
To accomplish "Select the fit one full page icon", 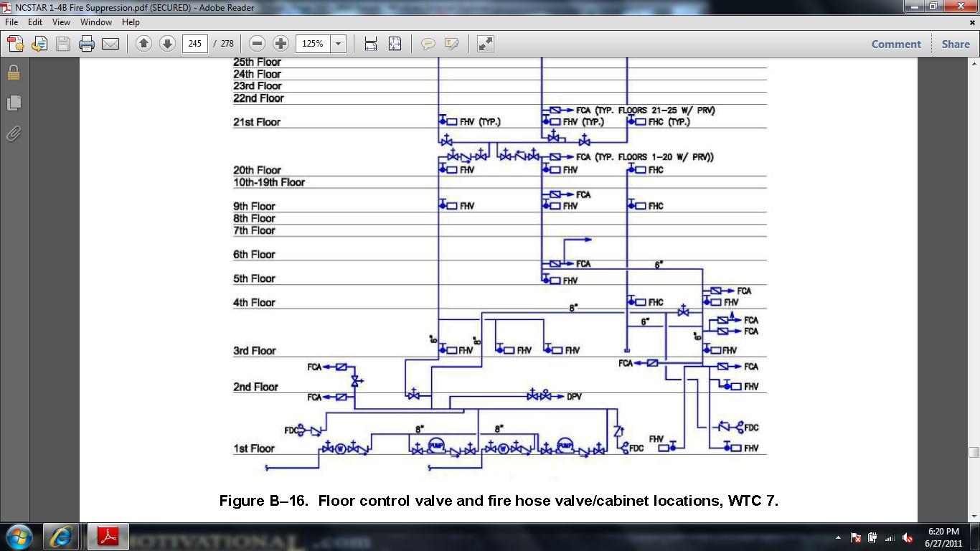I will click(395, 44).
